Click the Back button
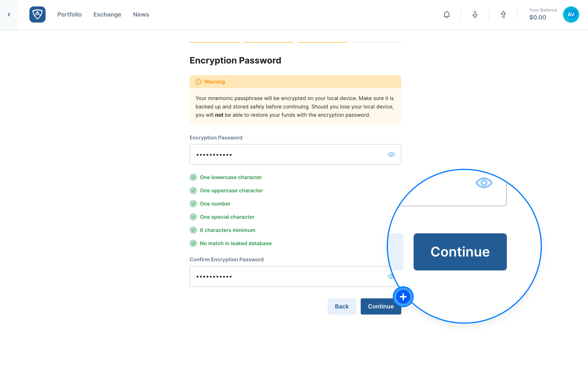 (x=342, y=306)
